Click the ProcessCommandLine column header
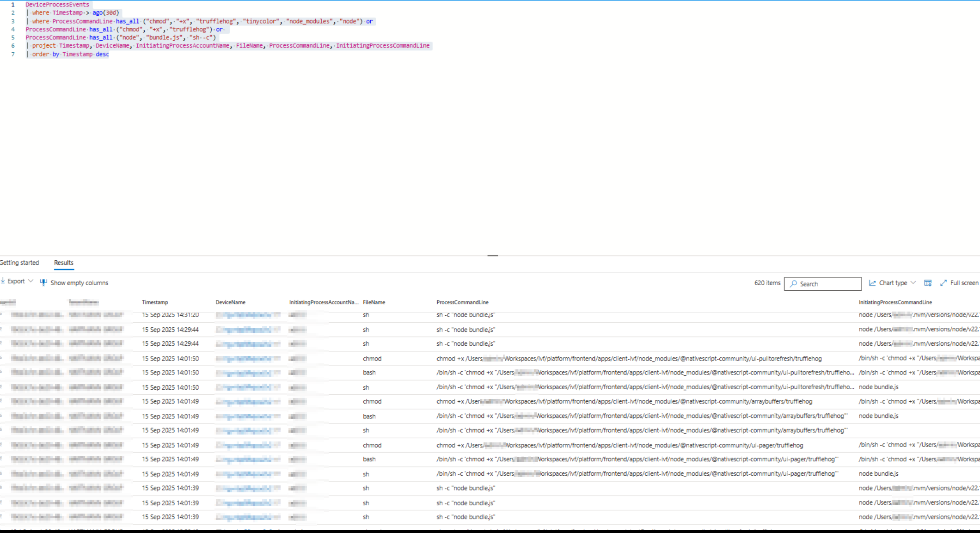This screenshot has width=980, height=533. tap(462, 302)
